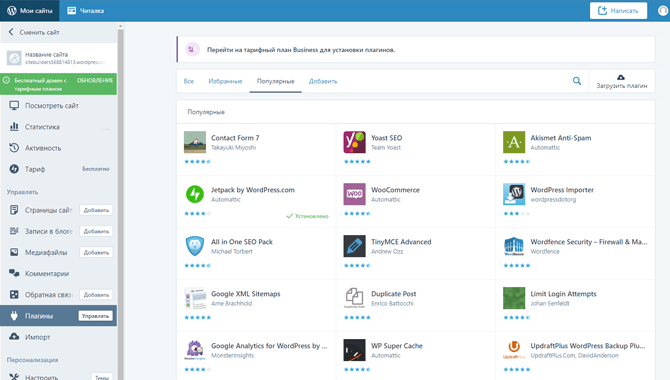Open the Google XML Sitemaps thumbnail
Image resolution: width=670 pixels, height=380 pixels.
[195, 298]
